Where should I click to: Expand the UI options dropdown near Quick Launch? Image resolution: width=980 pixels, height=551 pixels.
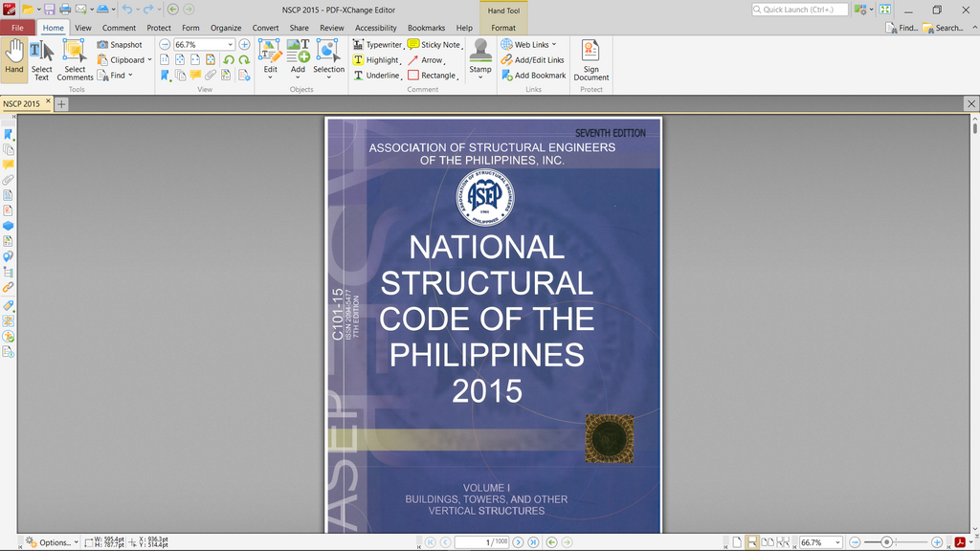[x=871, y=10]
